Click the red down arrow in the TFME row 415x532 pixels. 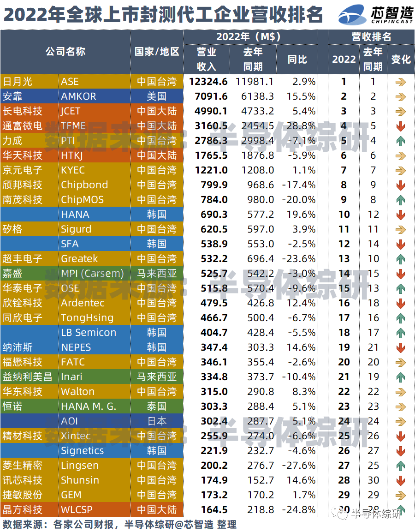400,126
